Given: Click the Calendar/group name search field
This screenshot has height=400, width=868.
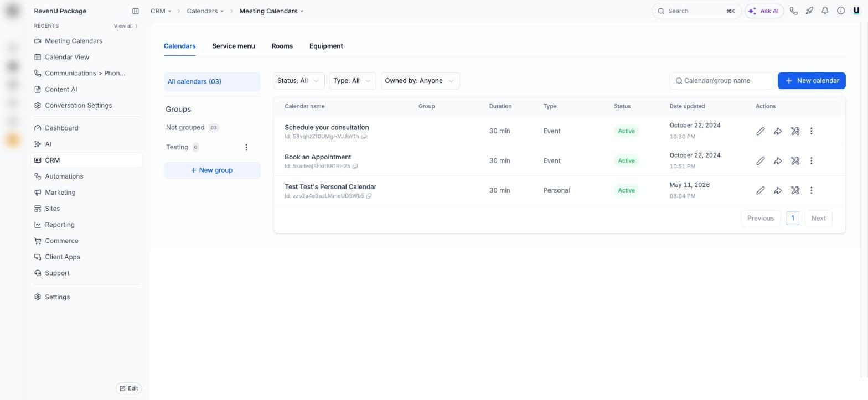Looking at the screenshot, I should point(721,81).
